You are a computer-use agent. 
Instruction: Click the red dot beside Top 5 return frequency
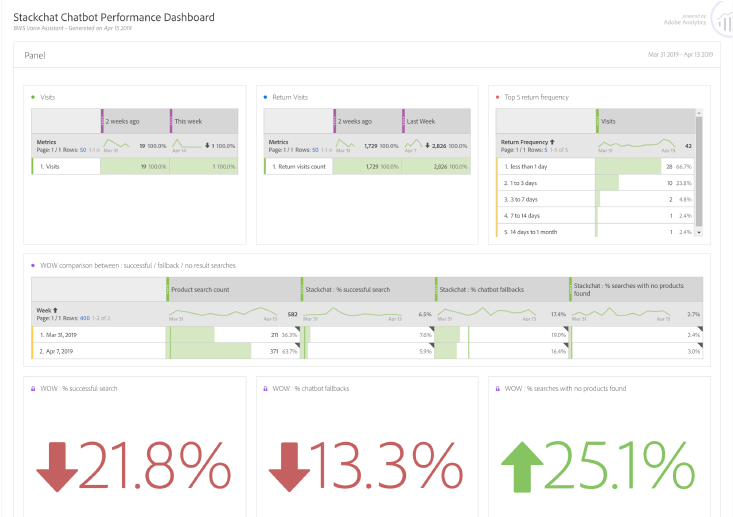click(497, 97)
